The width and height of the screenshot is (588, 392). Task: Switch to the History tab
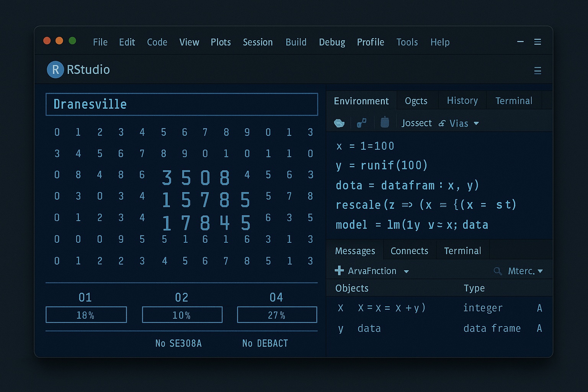[462, 101]
